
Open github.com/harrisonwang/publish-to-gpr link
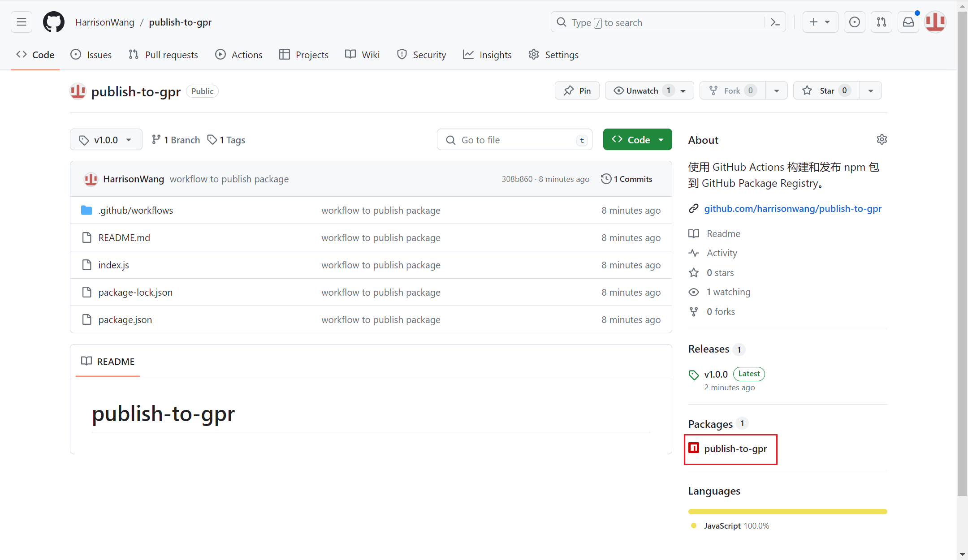tap(792, 208)
